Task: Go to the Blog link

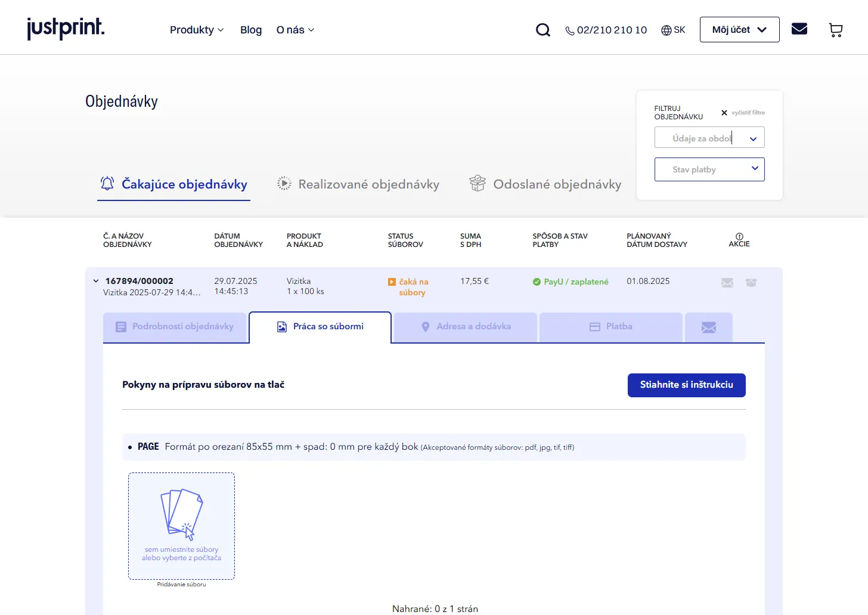Action: coord(251,30)
